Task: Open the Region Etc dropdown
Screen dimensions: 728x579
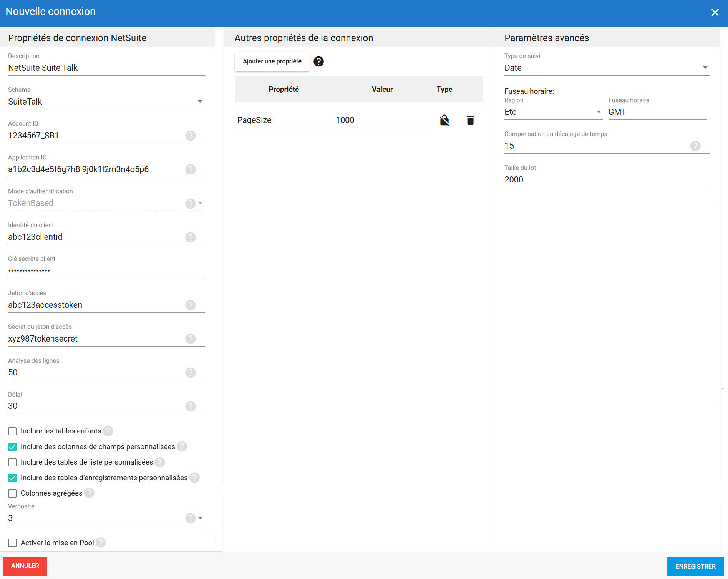Action: tap(553, 112)
